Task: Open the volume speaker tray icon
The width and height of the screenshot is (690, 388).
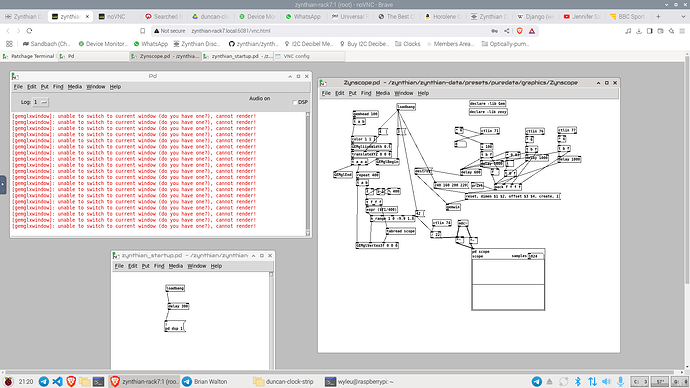Action: [606, 381]
